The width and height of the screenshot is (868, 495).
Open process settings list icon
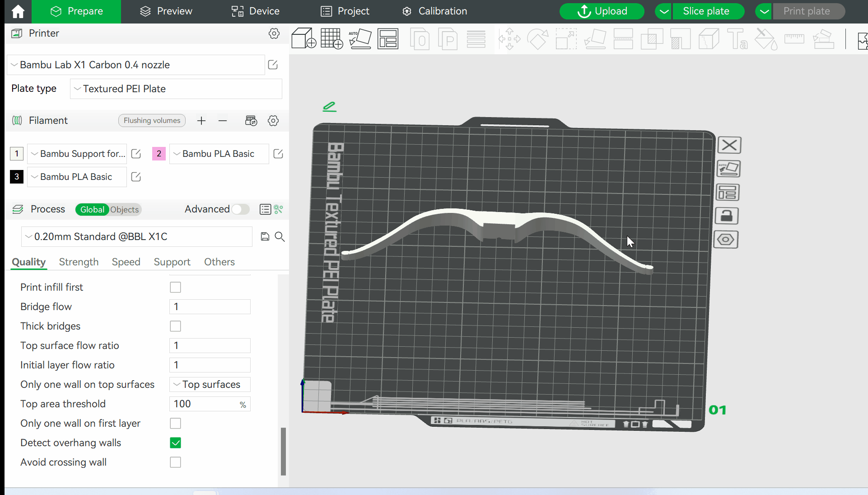(265, 209)
